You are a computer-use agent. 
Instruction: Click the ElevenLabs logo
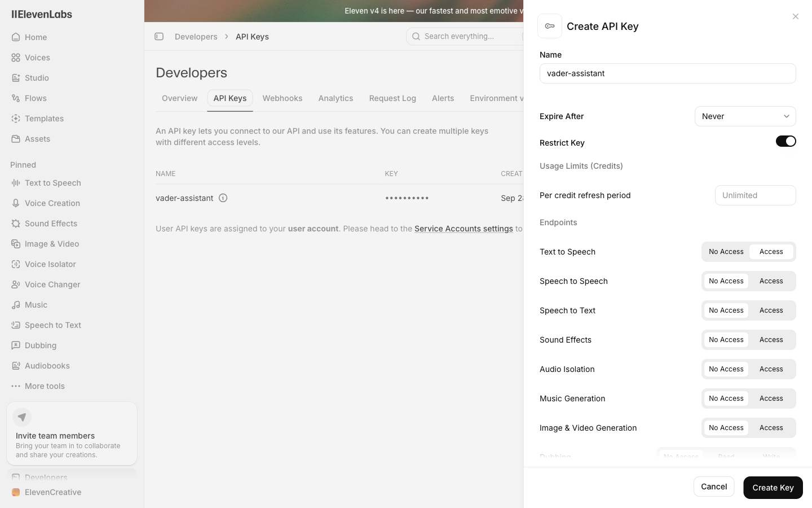(42, 15)
